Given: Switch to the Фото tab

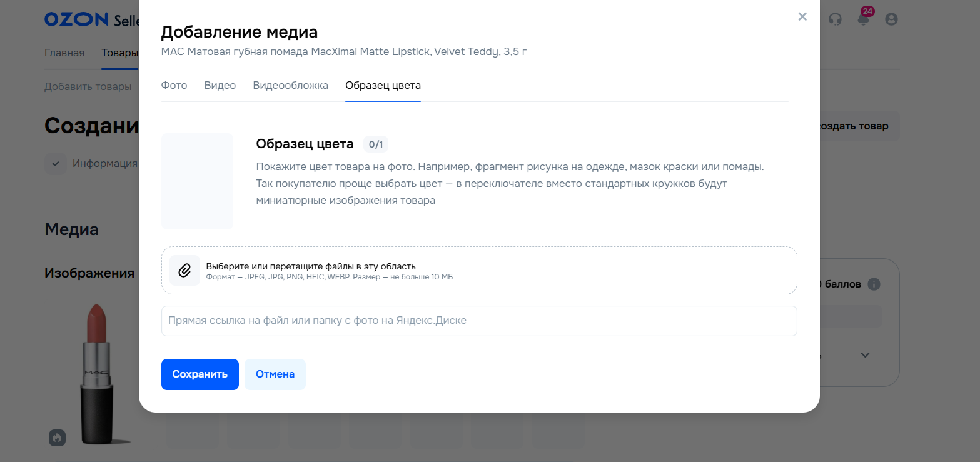Looking at the screenshot, I should tap(174, 86).
